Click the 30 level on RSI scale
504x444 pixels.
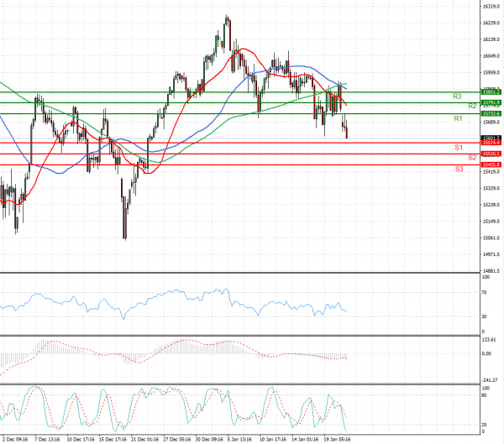coord(485,316)
